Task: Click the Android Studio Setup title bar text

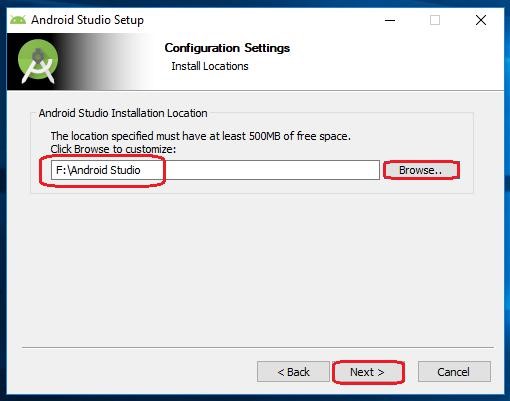Action: 87,20
